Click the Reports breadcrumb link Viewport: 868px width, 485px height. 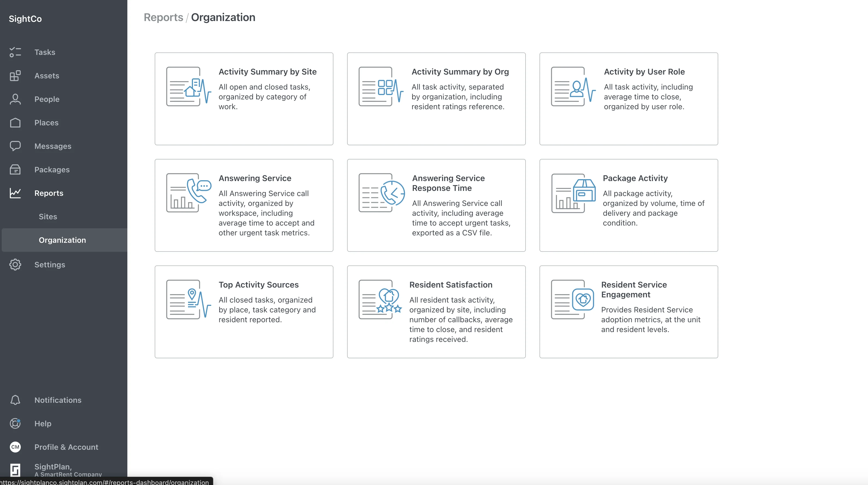(x=163, y=17)
